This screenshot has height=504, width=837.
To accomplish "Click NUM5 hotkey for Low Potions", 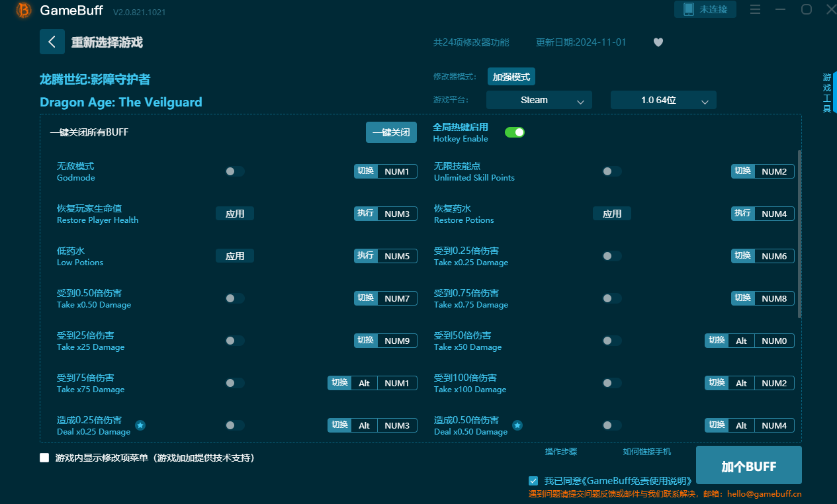I will (397, 256).
